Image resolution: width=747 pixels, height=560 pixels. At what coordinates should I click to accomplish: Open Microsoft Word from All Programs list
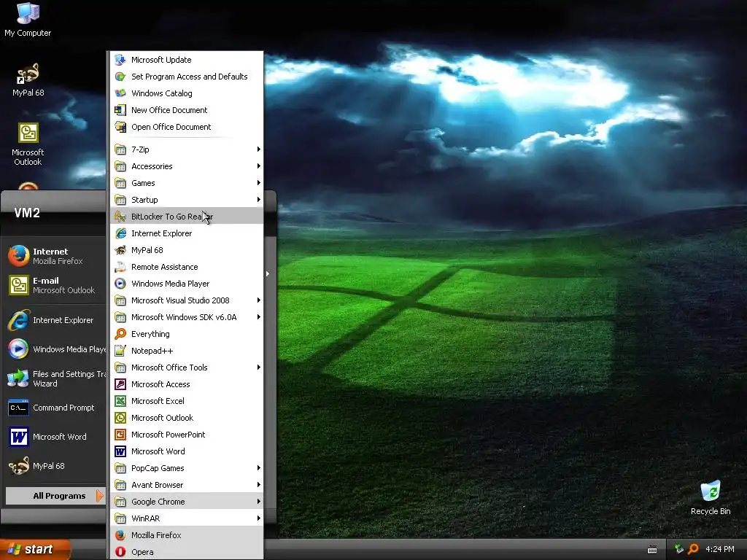pyautogui.click(x=187, y=451)
